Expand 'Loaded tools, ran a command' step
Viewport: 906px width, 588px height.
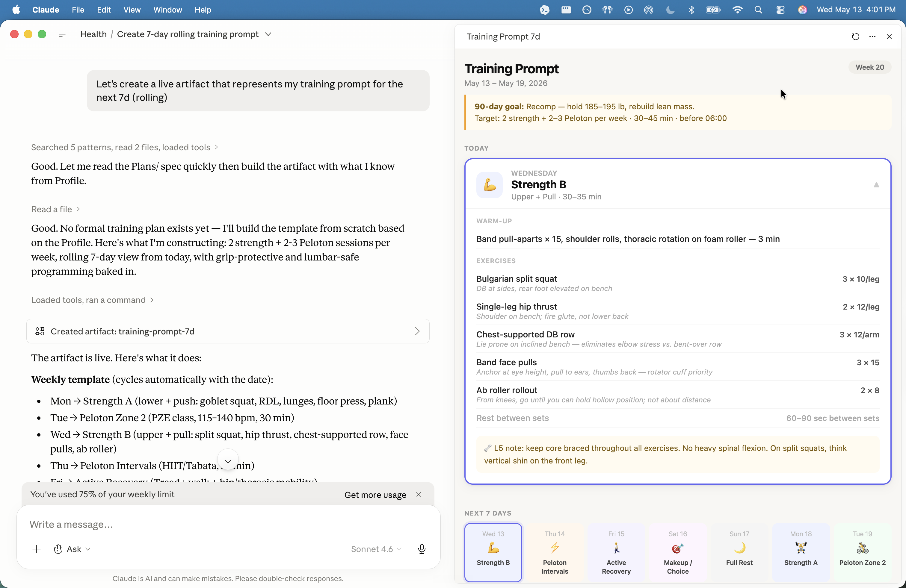(x=93, y=300)
